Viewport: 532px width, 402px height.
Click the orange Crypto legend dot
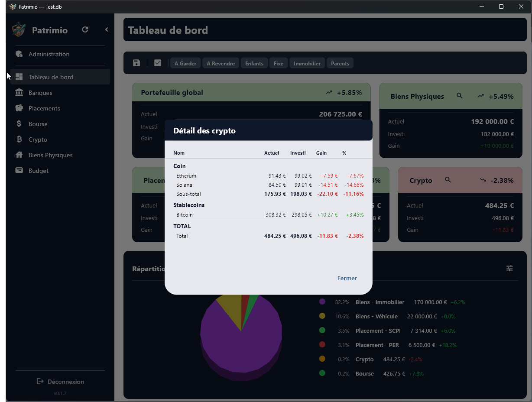click(x=322, y=359)
